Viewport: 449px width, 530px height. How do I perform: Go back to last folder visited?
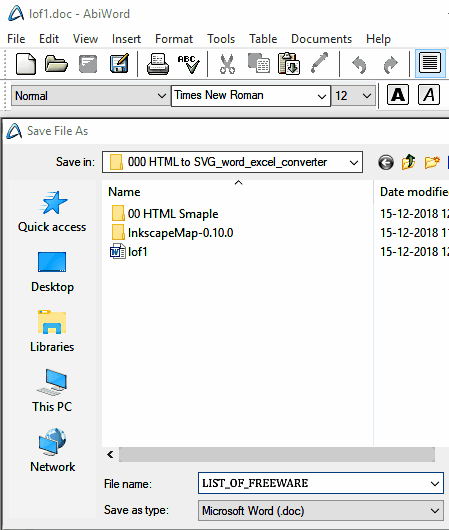[386, 162]
